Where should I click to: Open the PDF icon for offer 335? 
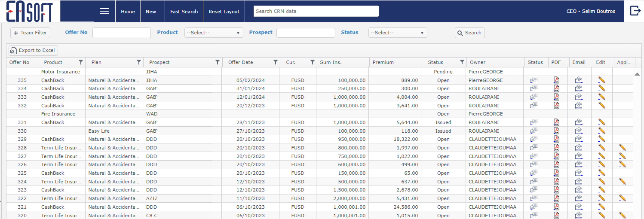(x=556, y=80)
